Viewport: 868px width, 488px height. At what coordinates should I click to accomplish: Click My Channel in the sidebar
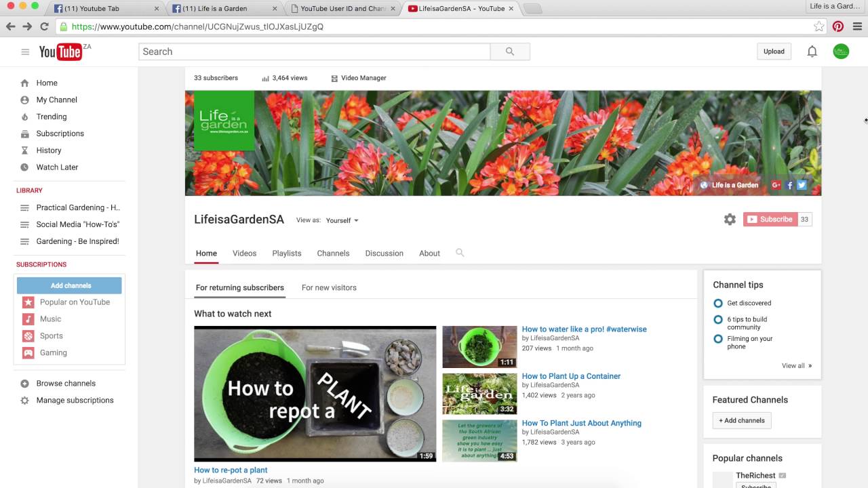coord(57,100)
